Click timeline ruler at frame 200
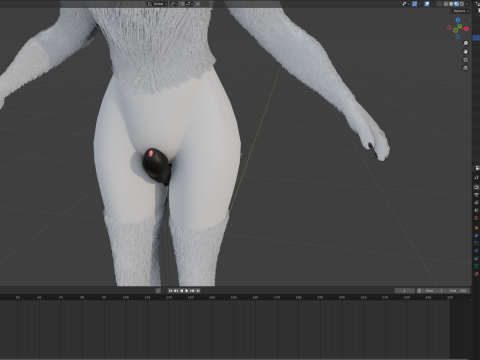 [342, 297]
